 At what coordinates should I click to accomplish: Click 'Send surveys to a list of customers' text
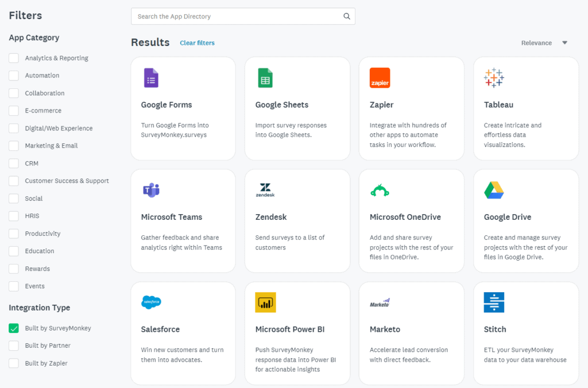[x=290, y=243]
